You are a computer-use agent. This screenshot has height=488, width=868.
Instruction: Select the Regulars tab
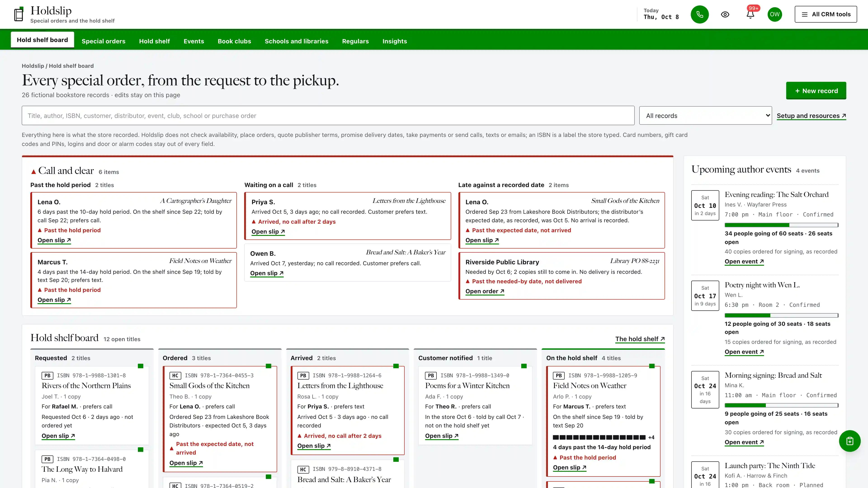click(x=355, y=41)
